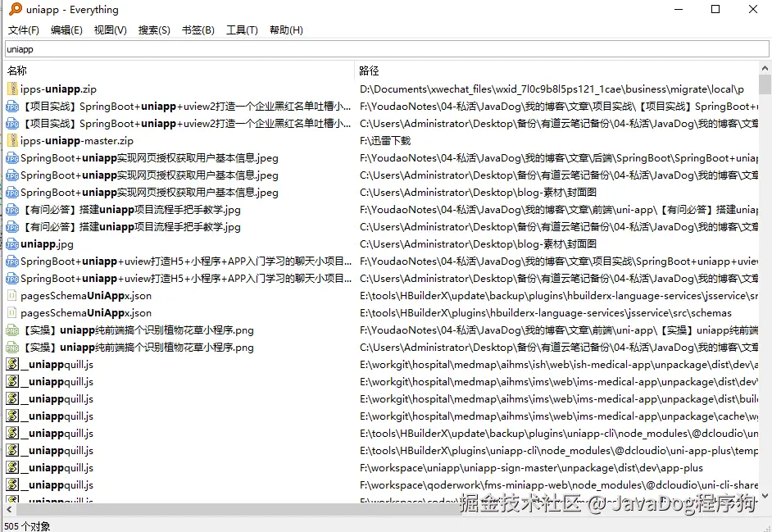
Task: Open the 工具(T) menu
Action: tap(242, 30)
